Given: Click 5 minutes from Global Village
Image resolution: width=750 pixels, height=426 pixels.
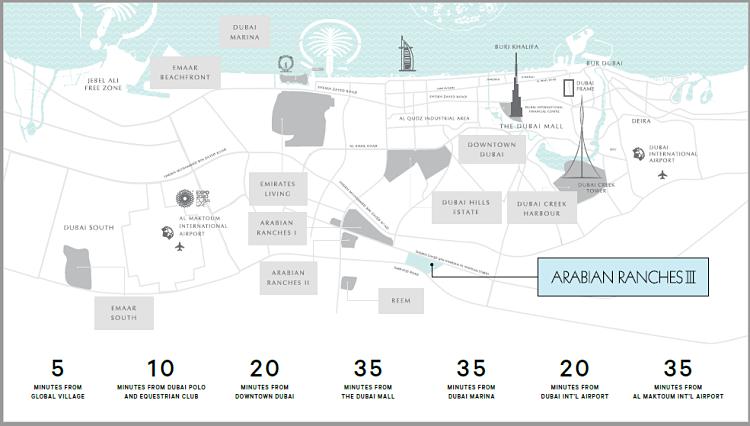Looking at the screenshot, I should tap(57, 379).
